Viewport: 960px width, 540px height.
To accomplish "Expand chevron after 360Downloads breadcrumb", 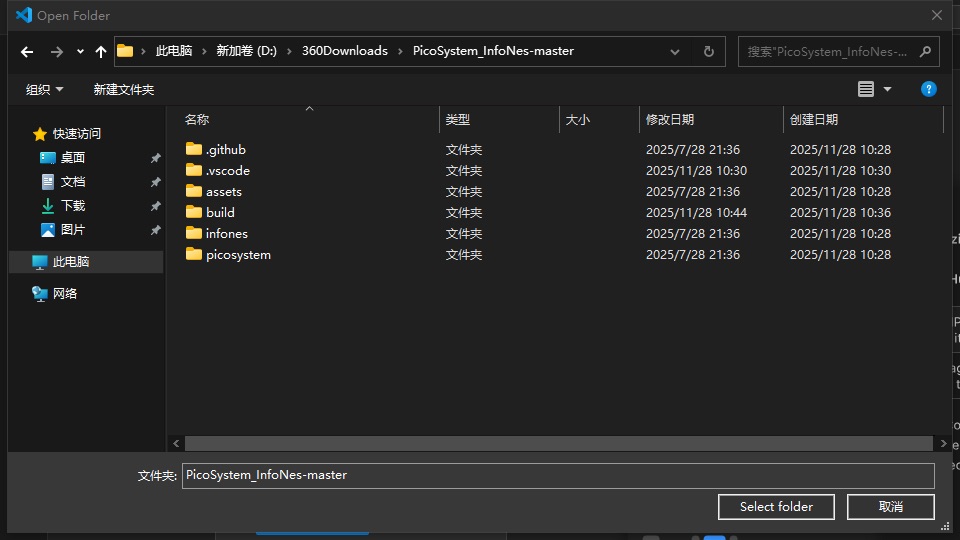I will [400, 51].
